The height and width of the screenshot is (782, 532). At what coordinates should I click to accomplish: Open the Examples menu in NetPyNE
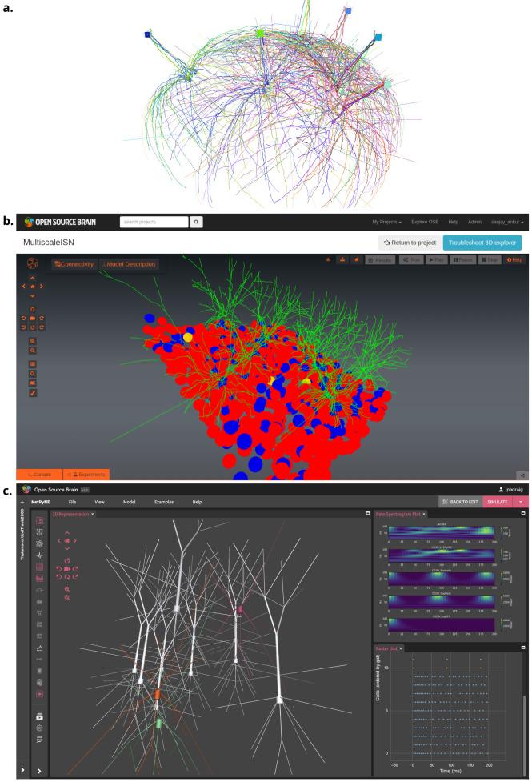[163, 502]
